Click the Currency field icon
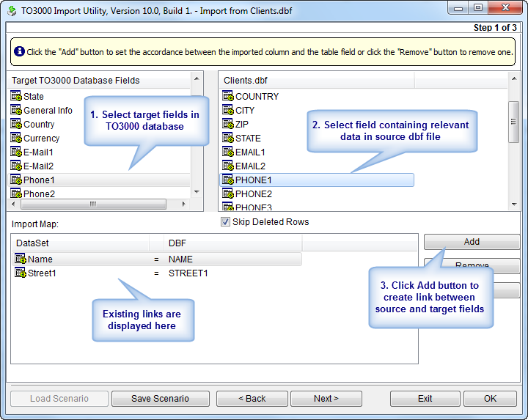Viewport: 528px width, 420px height. click(x=16, y=138)
